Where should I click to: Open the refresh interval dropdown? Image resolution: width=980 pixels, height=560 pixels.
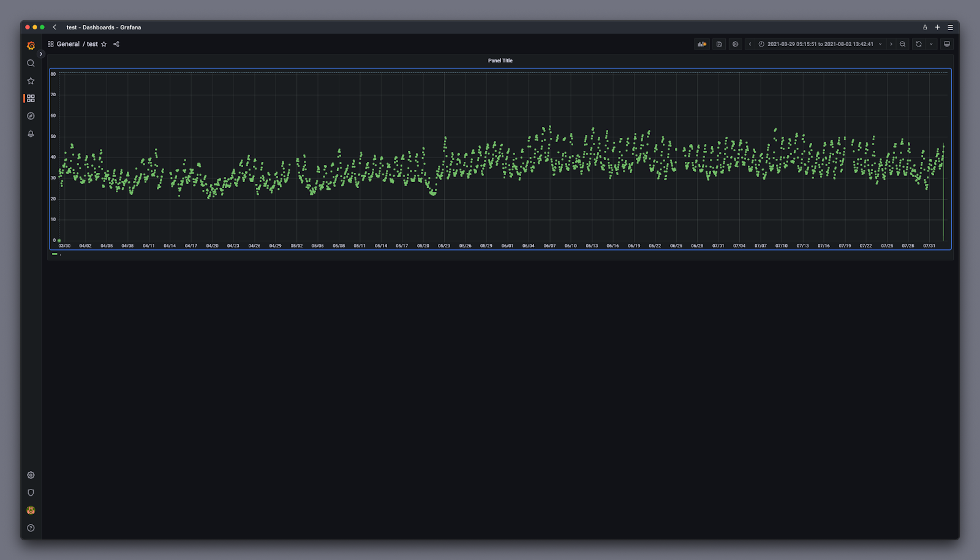point(931,44)
